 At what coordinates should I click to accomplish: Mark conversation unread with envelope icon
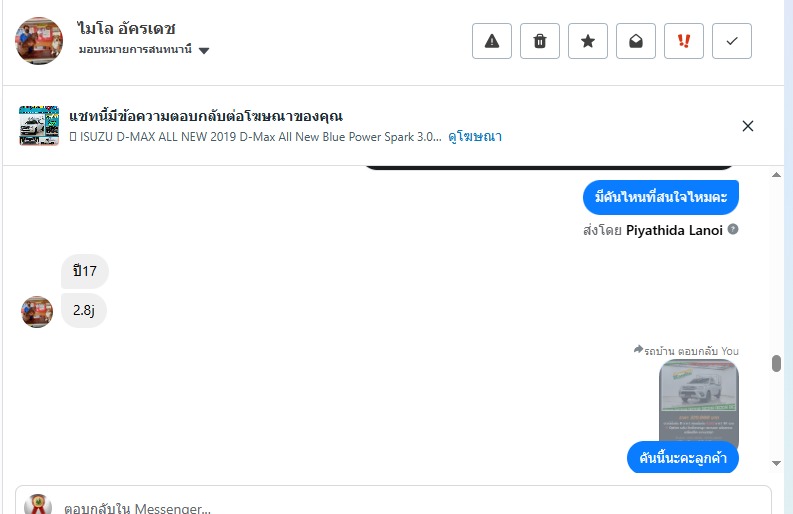pyautogui.click(x=636, y=41)
